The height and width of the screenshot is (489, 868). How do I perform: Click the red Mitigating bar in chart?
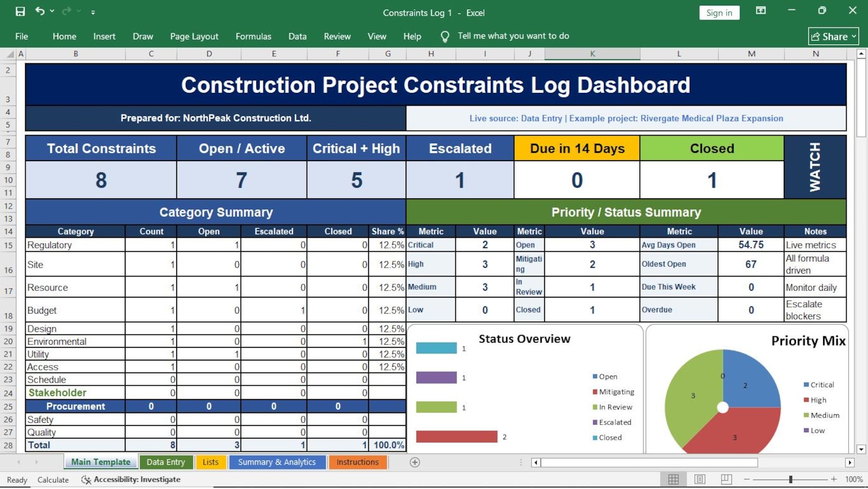(x=456, y=437)
